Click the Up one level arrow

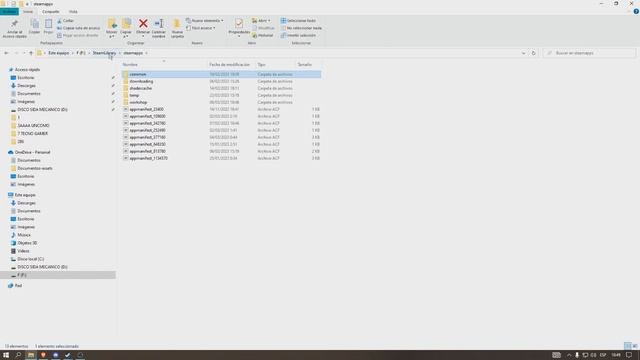[31, 53]
